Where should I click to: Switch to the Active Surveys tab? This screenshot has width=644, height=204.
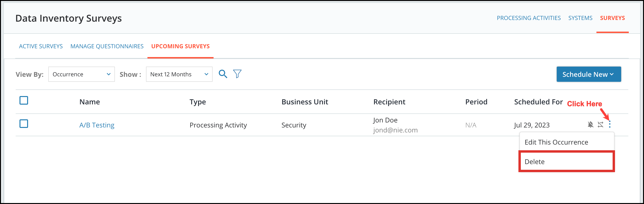pyautogui.click(x=41, y=46)
